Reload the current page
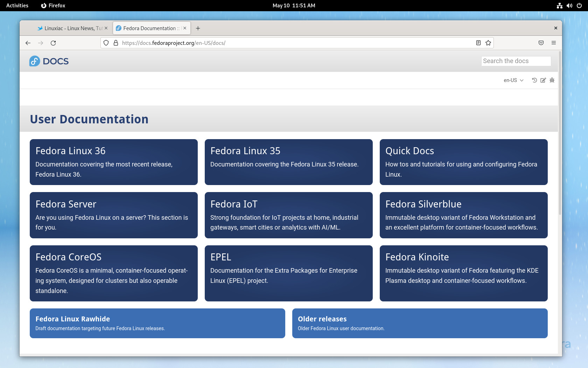Image resolution: width=588 pixels, height=368 pixels. [x=53, y=43]
